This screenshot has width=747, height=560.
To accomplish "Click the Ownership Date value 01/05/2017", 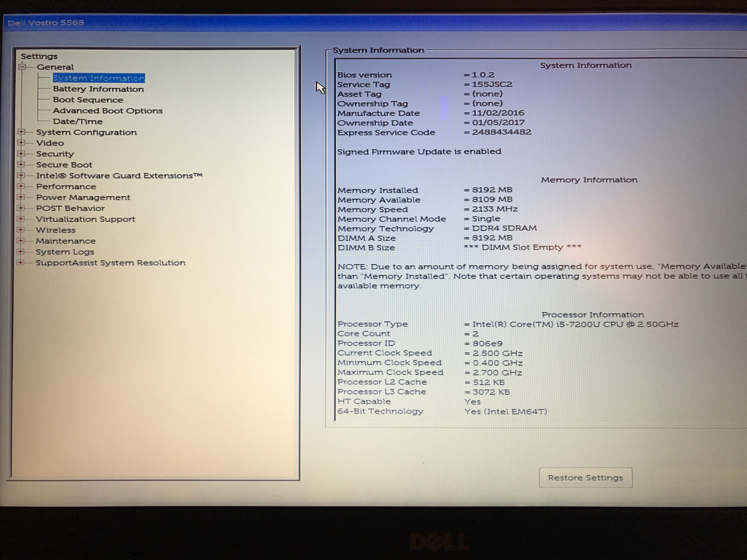I will point(498,123).
